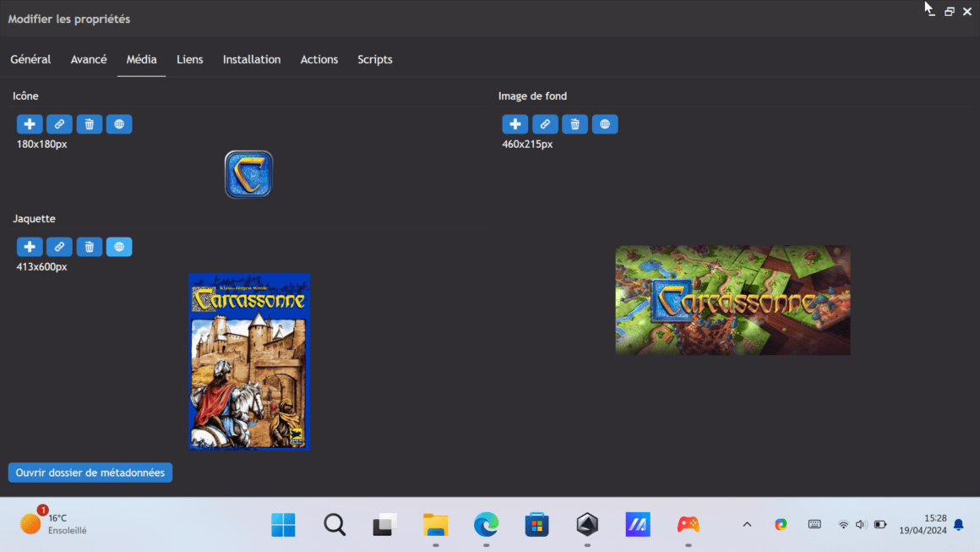Open the blue slanted-M app on the taskbar
This screenshot has width=980, height=552.
[638, 524]
